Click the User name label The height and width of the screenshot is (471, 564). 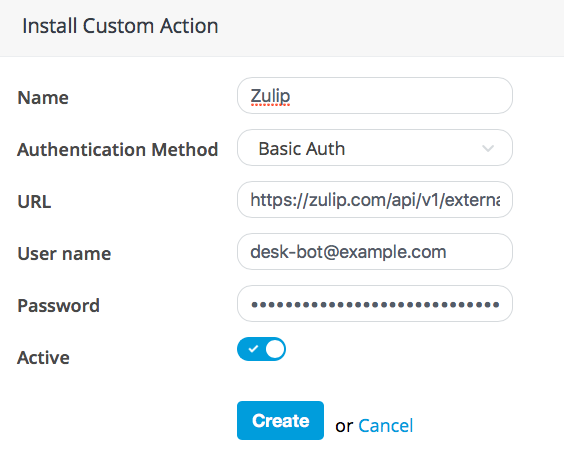[64, 254]
